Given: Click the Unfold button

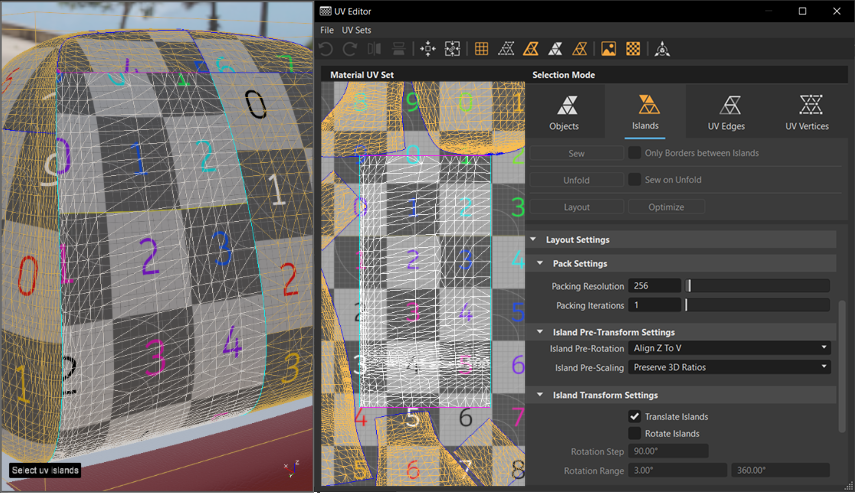Looking at the screenshot, I should [576, 180].
